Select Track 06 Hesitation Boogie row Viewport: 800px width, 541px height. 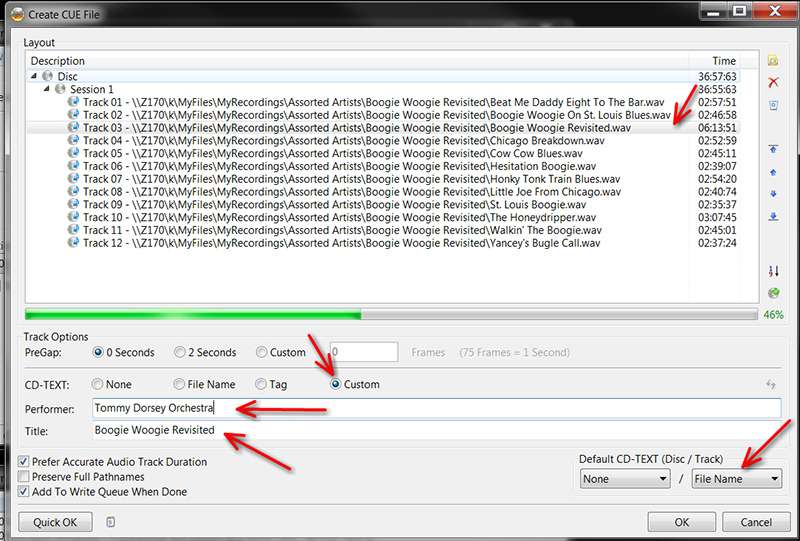[383, 166]
